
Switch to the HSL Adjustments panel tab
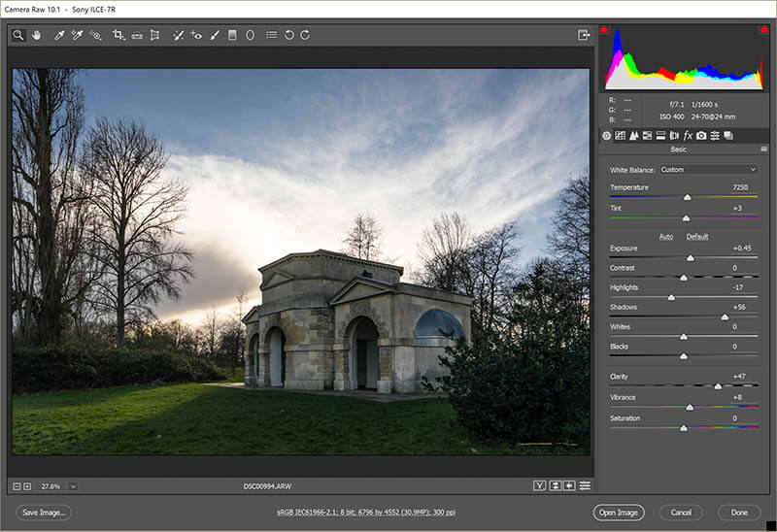(647, 135)
